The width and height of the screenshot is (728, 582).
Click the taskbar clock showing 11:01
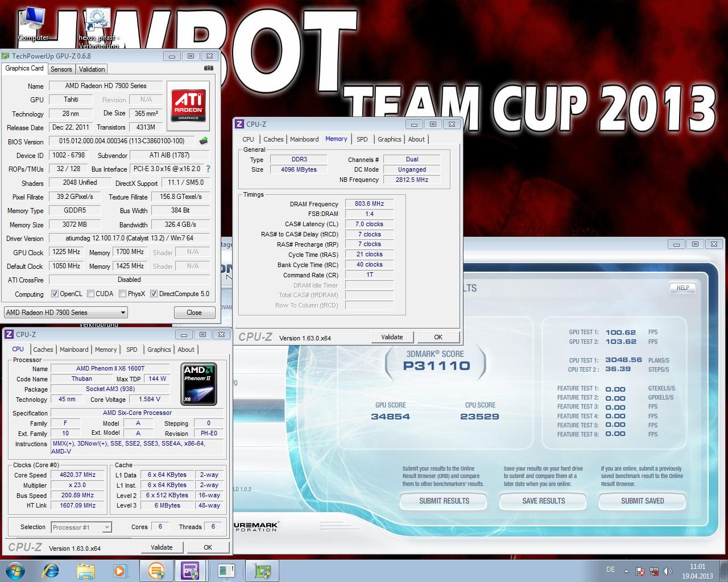tap(697, 567)
